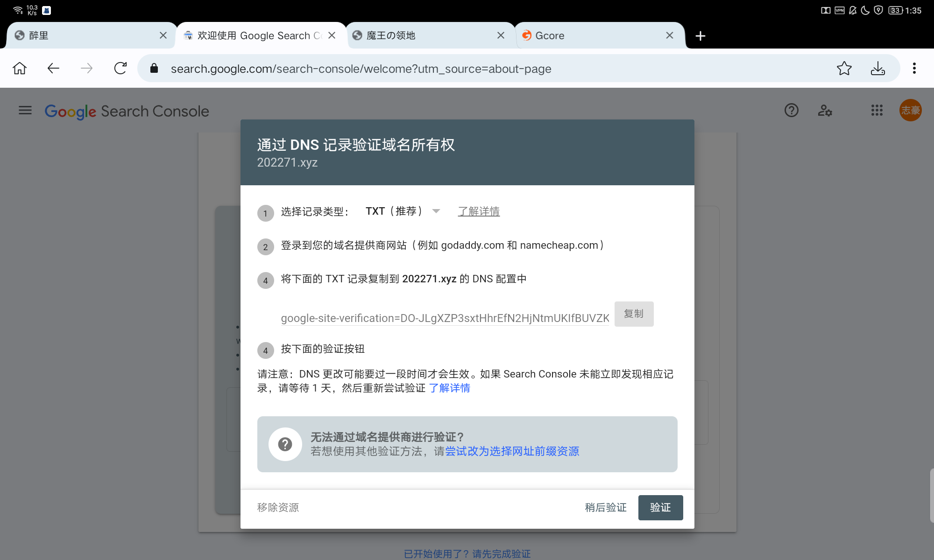Open the browser downloads icon
Image resolution: width=934 pixels, height=560 pixels.
click(x=877, y=69)
